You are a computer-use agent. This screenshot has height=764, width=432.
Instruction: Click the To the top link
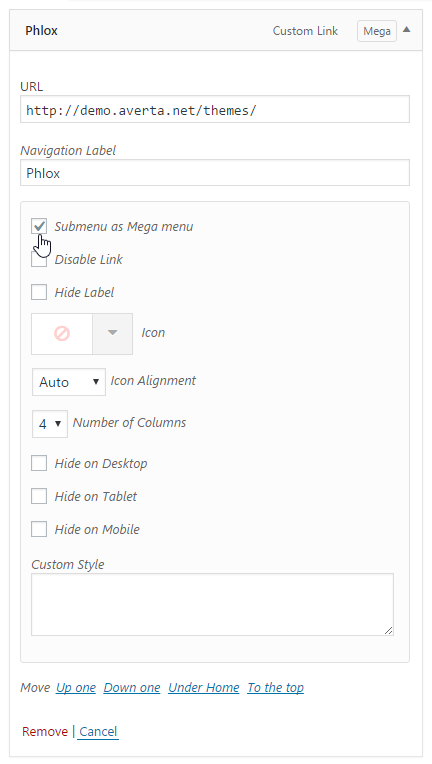[276, 688]
